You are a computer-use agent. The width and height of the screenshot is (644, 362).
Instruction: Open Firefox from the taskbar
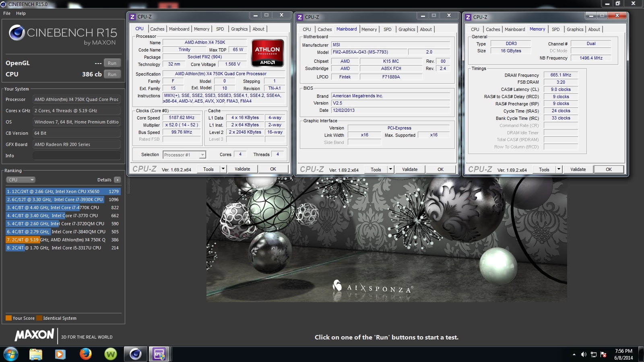(85, 354)
